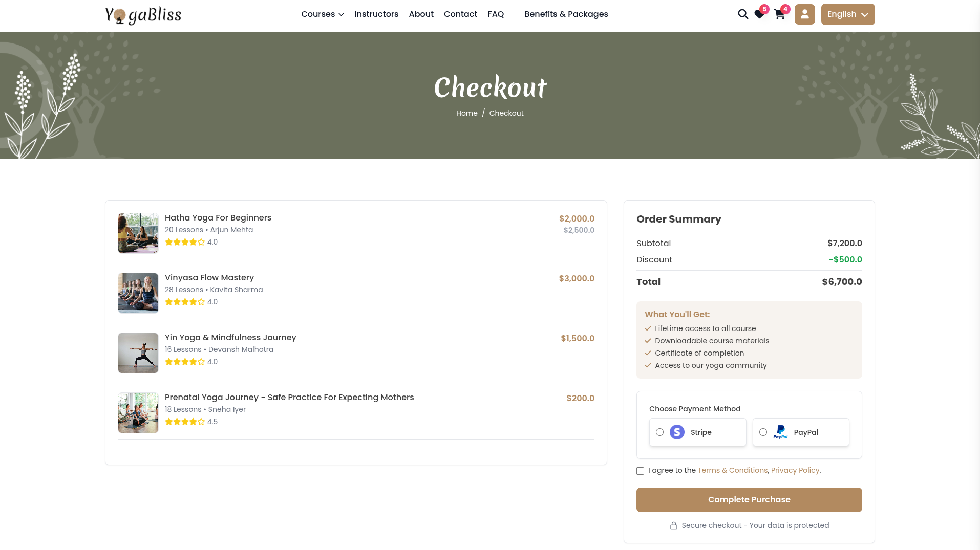Open the search magnifier icon
The image size is (980, 550).
coord(742,14)
